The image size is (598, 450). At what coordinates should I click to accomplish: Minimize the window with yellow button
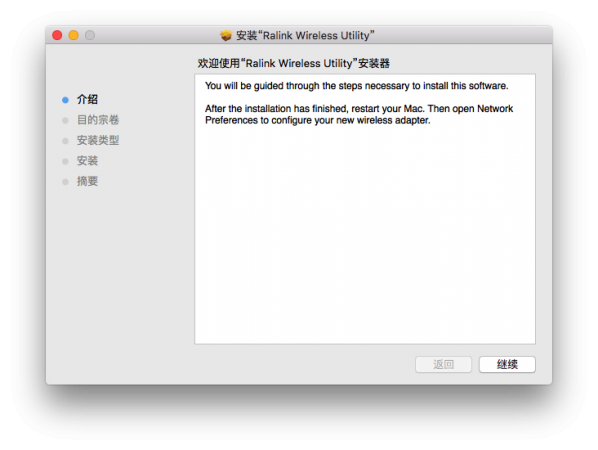click(74, 35)
